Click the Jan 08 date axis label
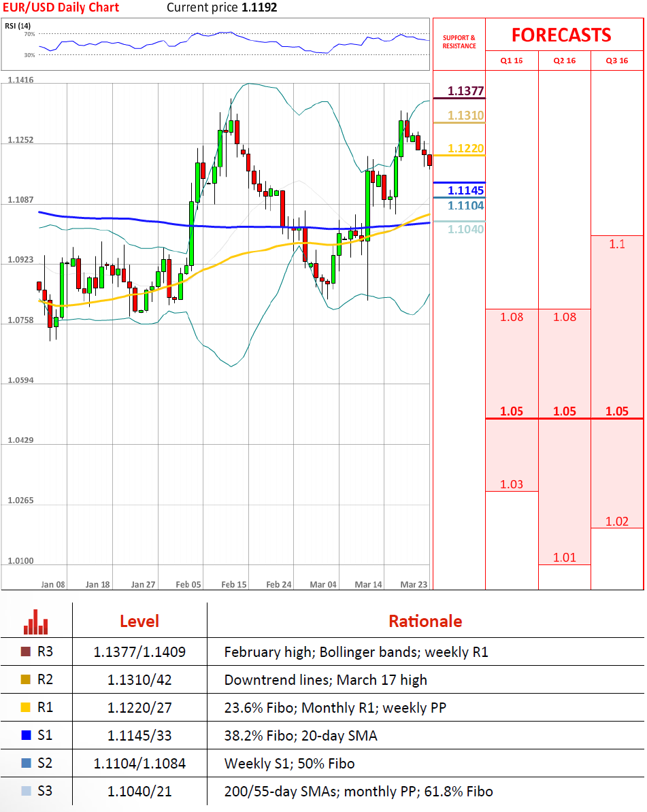647x812 pixels. [53, 584]
